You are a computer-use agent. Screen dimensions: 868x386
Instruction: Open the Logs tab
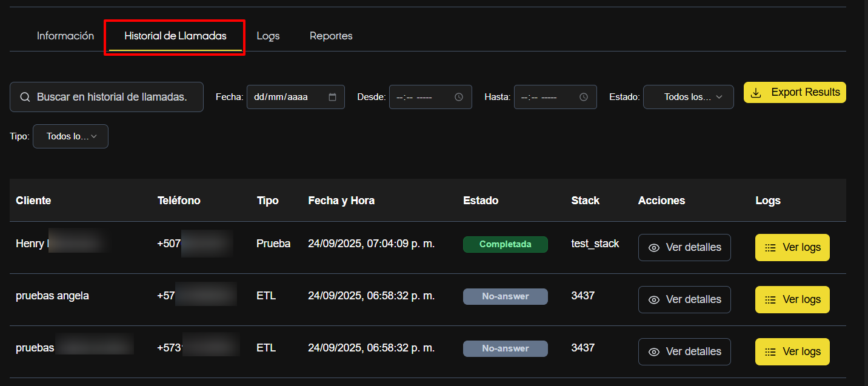point(268,36)
